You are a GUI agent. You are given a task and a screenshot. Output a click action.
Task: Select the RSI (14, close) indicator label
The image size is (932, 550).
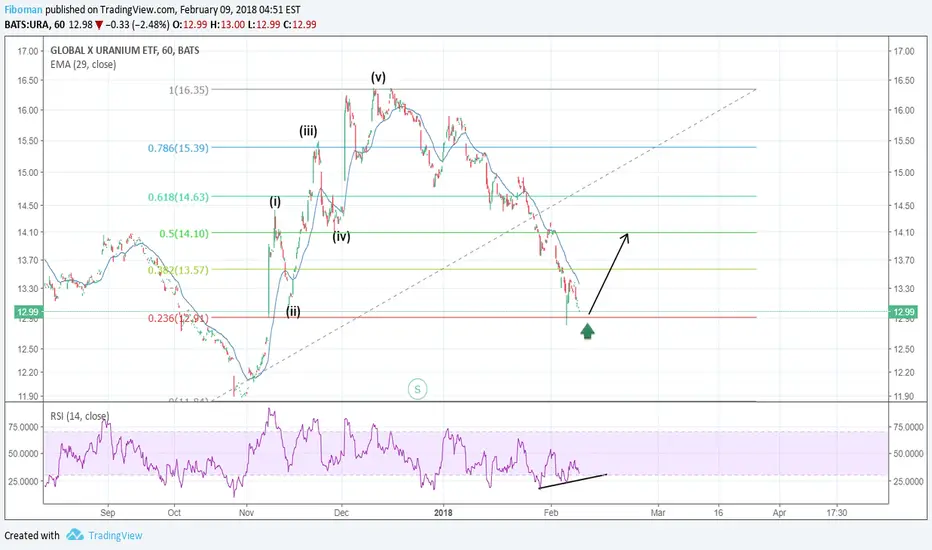(80, 416)
